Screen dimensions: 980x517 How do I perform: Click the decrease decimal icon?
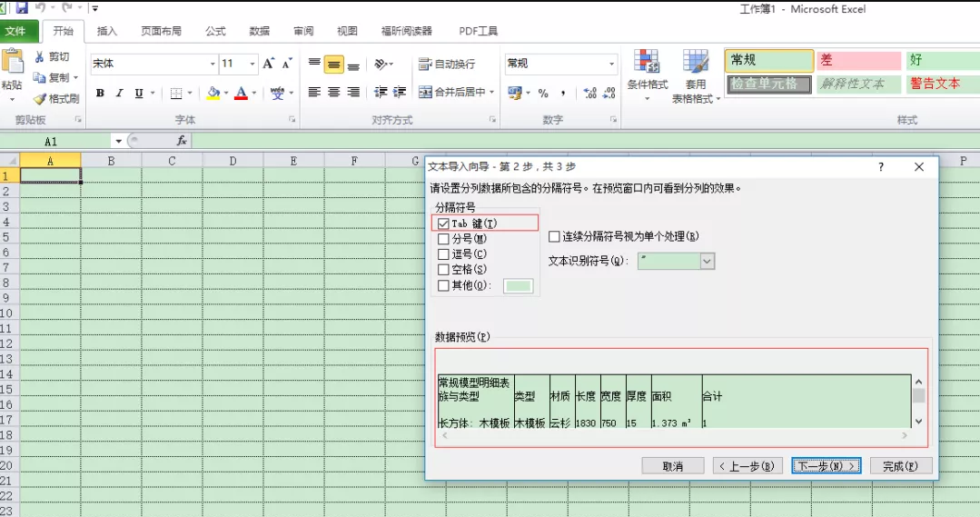pyautogui.click(x=609, y=94)
